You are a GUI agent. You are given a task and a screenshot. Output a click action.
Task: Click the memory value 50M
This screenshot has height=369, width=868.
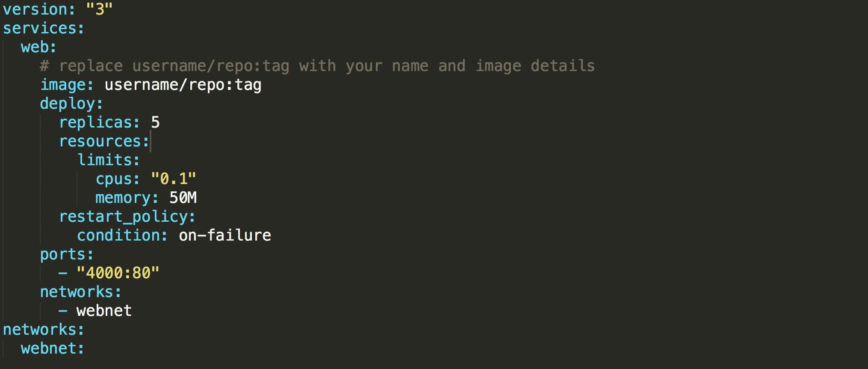[183, 198]
